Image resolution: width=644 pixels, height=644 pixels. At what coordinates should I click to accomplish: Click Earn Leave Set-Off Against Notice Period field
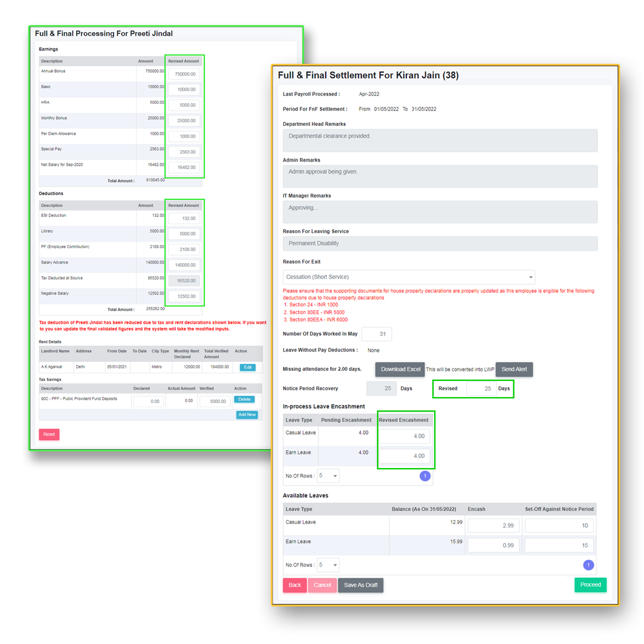(559, 545)
